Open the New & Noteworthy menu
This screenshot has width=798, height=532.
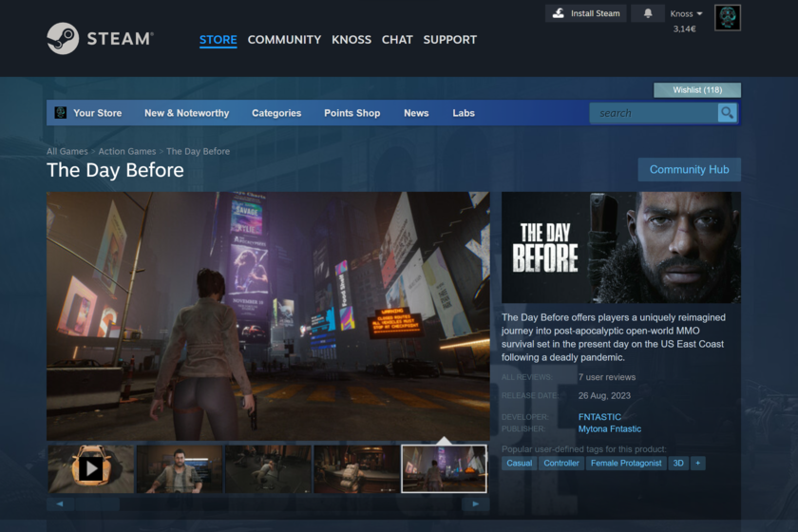pos(187,113)
